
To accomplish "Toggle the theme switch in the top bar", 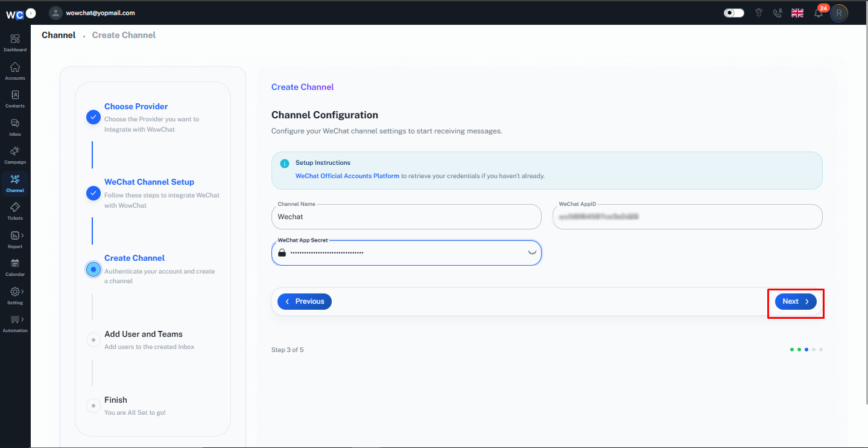I will click(734, 13).
